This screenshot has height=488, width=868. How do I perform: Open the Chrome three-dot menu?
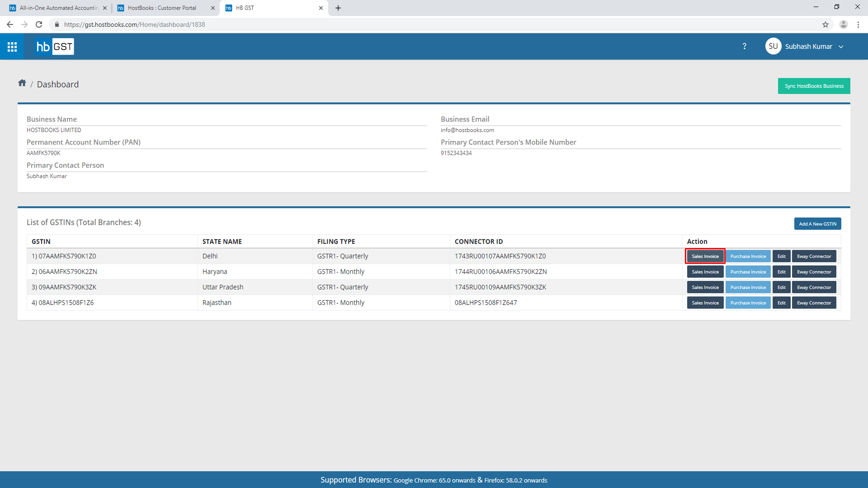click(x=858, y=24)
